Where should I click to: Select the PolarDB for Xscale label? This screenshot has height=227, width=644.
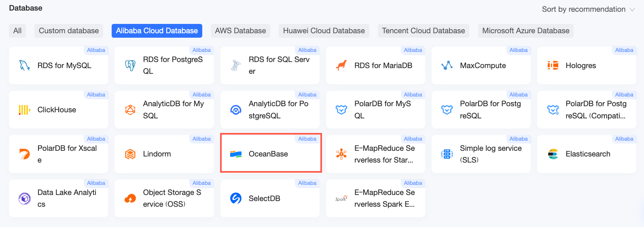[67, 154]
